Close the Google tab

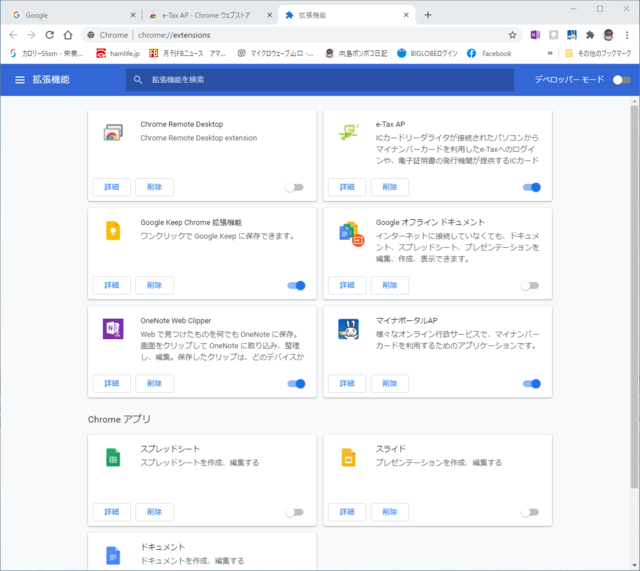coord(133,15)
